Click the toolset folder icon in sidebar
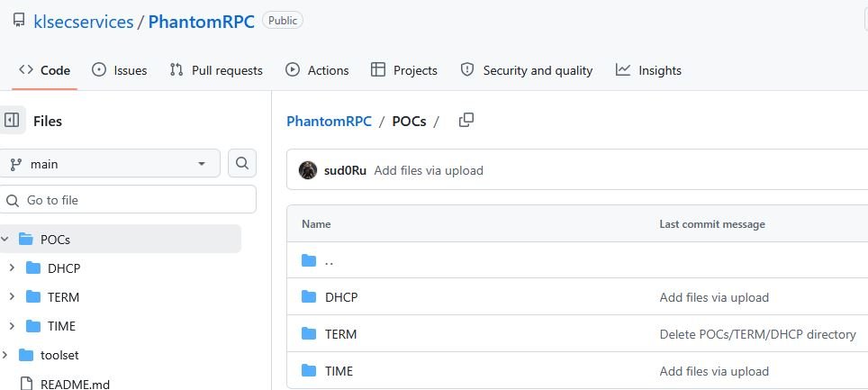The image size is (868, 390). 25,355
